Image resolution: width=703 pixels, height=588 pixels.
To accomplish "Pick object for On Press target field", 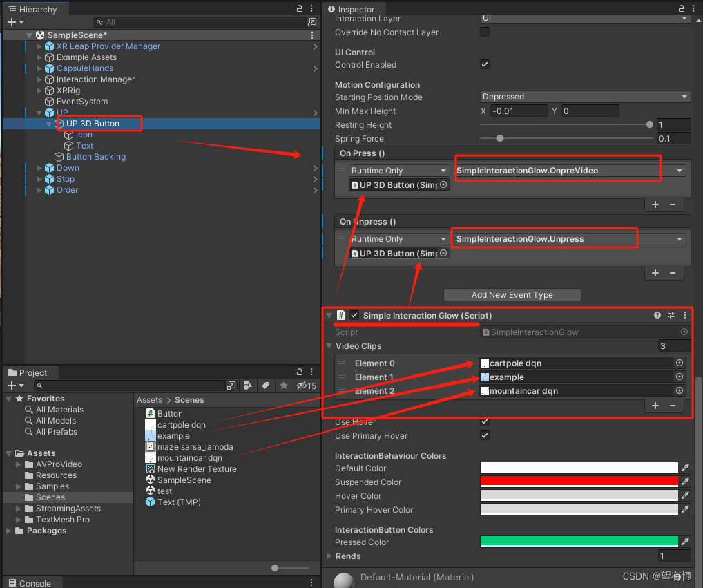I will pos(443,184).
